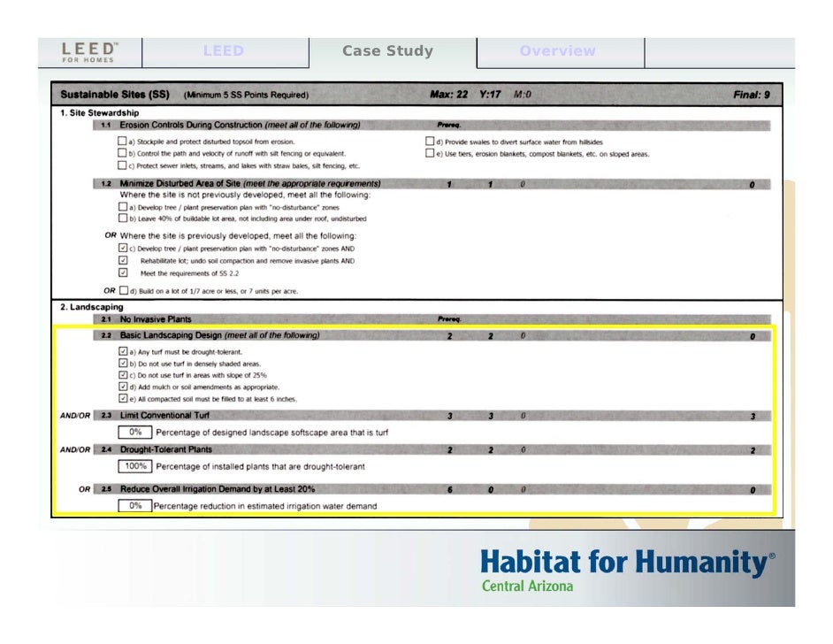Viewport: 833px width, 644px height.
Task: Click '2. Landscaping' section heading
Action: pyautogui.click(x=91, y=307)
